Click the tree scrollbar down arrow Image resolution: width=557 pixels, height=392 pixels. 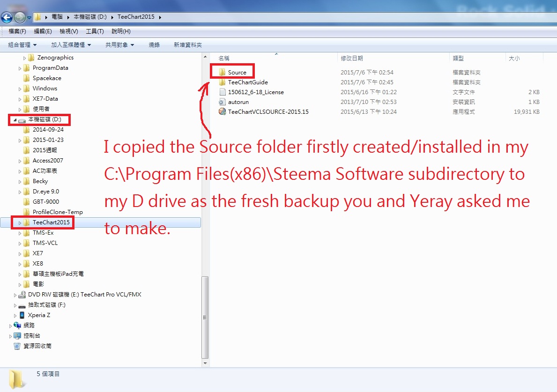[x=205, y=363]
